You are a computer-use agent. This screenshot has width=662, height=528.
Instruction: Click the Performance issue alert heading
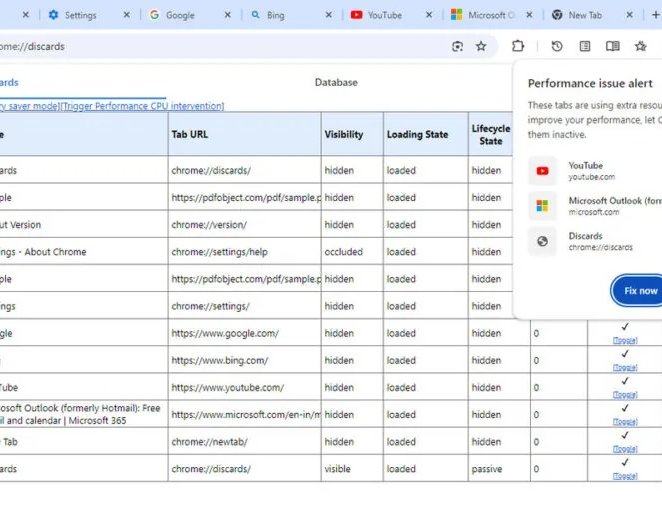click(590, 83)
